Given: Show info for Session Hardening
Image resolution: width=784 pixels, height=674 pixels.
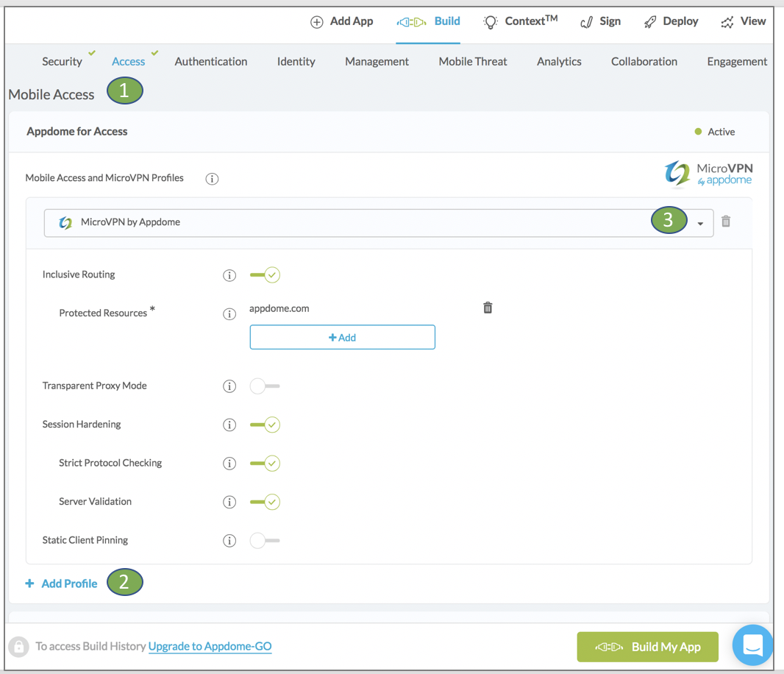Looking at the screenshot, I should 229,425.
